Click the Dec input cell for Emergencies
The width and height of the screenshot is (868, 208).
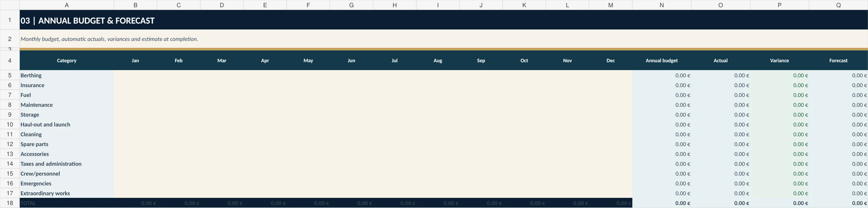tap(610, 183)
